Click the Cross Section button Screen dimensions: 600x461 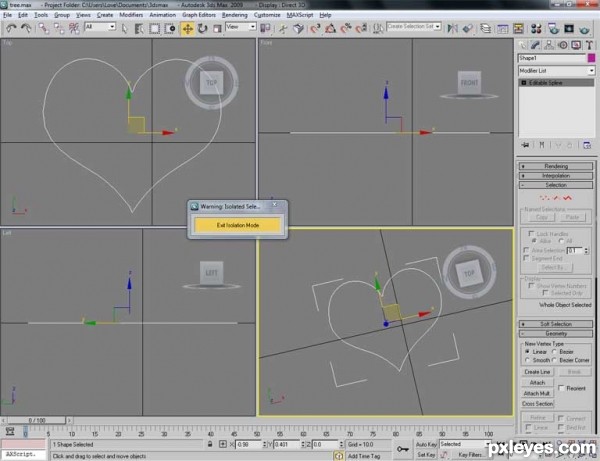[x=537, y=404]
